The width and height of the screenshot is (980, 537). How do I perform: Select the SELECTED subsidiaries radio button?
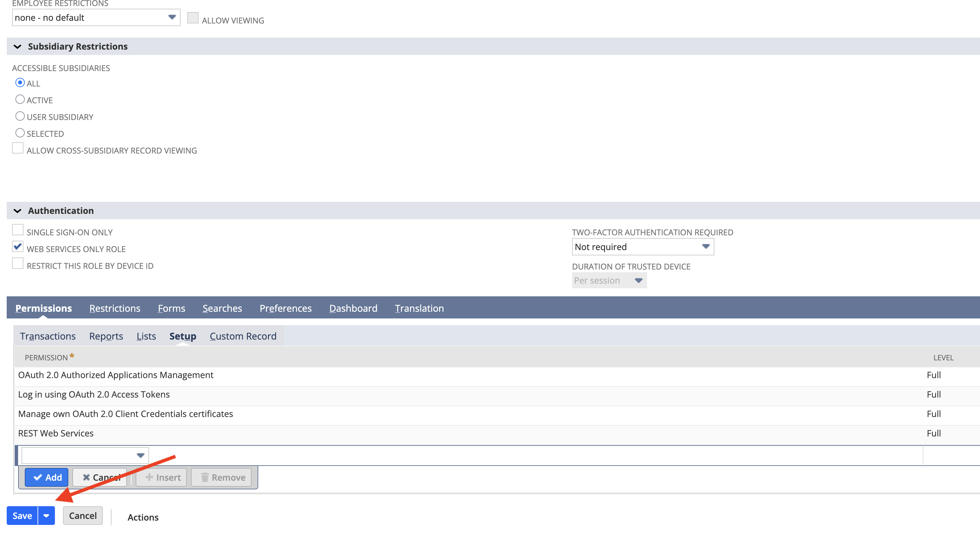point(20,133)
